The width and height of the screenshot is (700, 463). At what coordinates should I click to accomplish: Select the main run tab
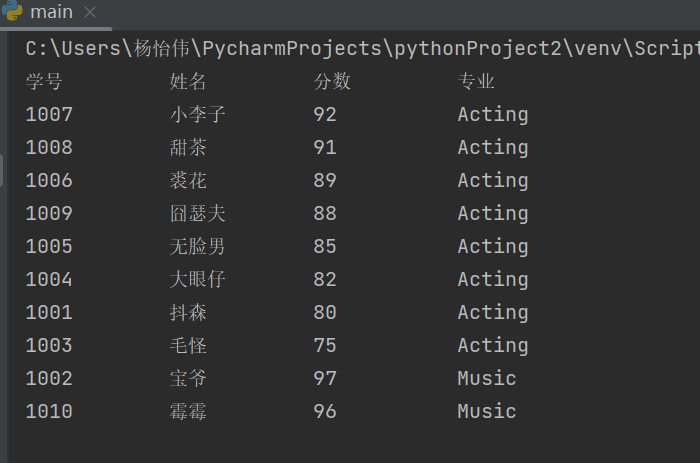click(51, 13)
